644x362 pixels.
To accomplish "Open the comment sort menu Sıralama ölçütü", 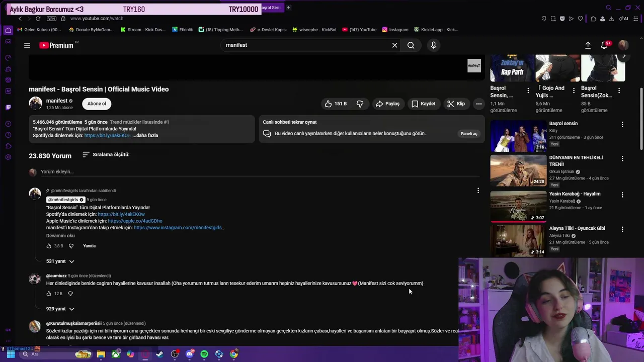I will pyautogui.click(x=106, y=155).
